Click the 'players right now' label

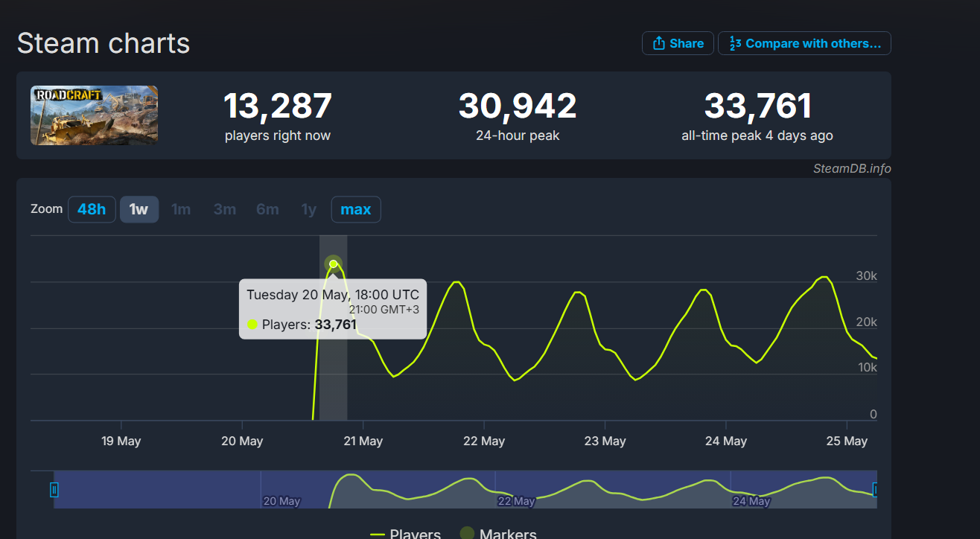point(278,135)
